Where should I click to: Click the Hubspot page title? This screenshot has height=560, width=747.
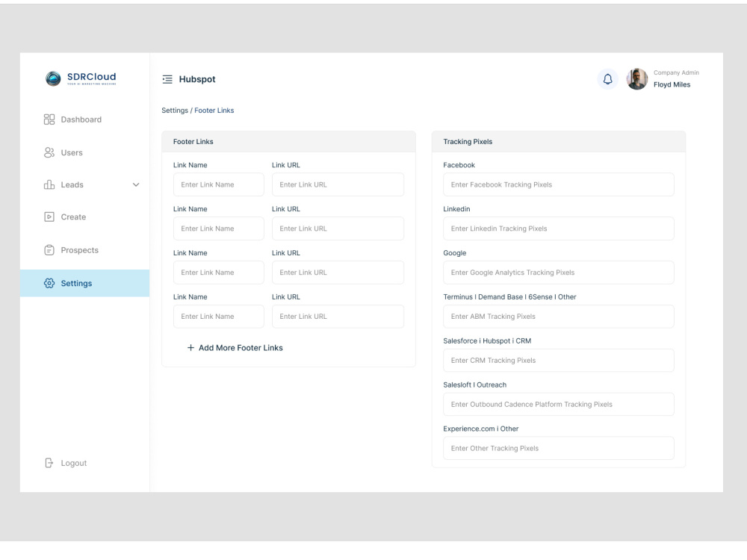[x=197, y=79]
